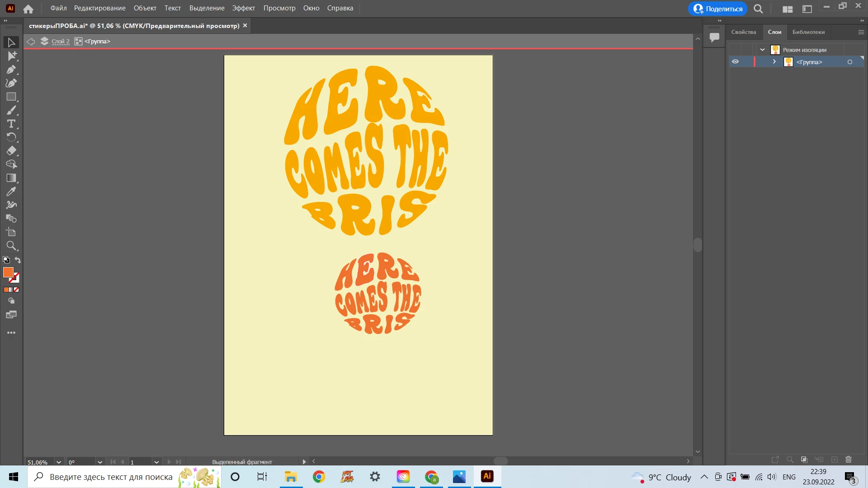The image size is (868, 488).
Task: Click the target circle of <Группа> layer
Action: point(850,62)
